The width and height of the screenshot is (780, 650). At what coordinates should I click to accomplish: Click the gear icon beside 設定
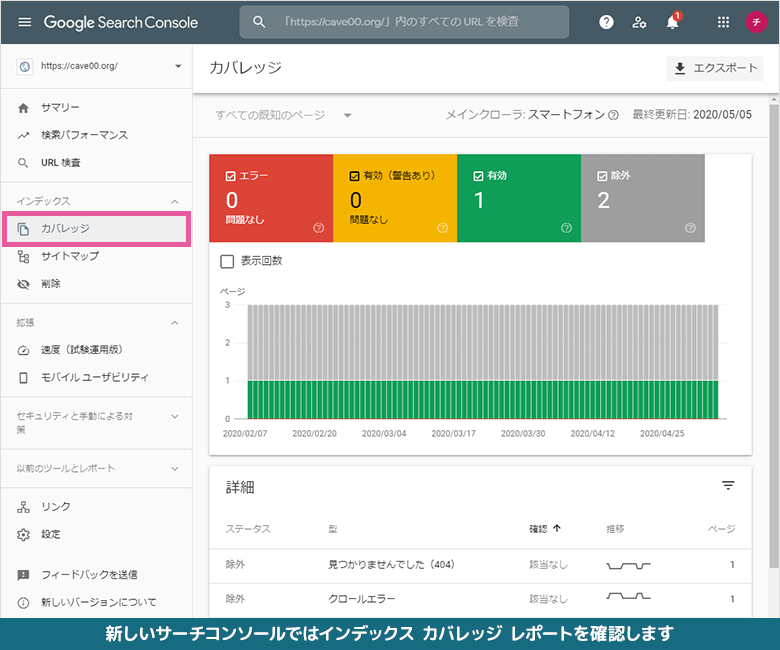(x=23, y=535)
